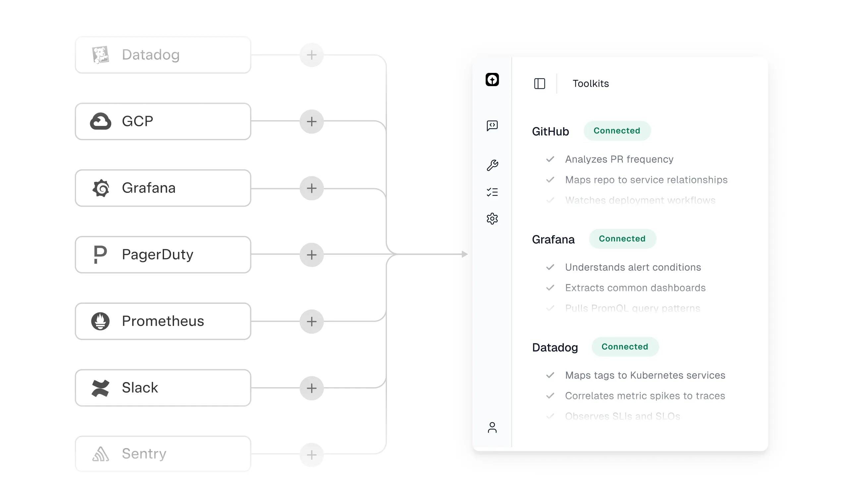Viewport: 843px width, 504px height.
Task: Select the PagerDuty integration card
Action: pyautogui.click(x=163, y=255)
